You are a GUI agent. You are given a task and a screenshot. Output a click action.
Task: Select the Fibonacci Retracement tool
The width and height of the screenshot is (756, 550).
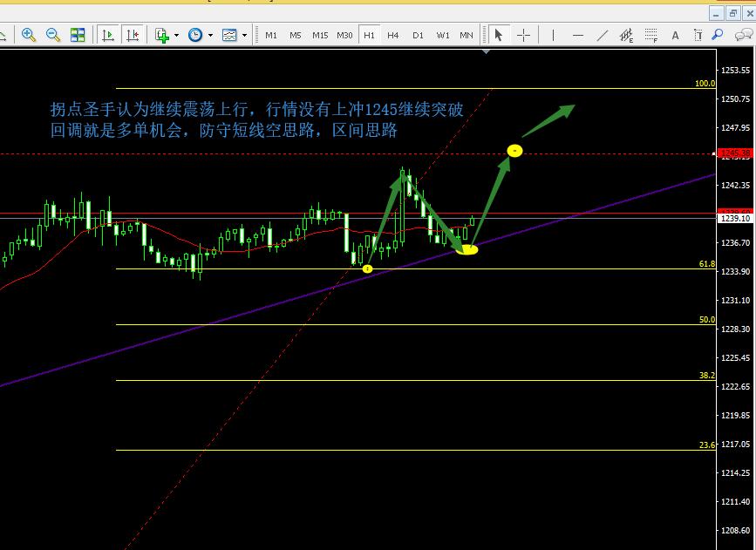[x=651, y=35]
